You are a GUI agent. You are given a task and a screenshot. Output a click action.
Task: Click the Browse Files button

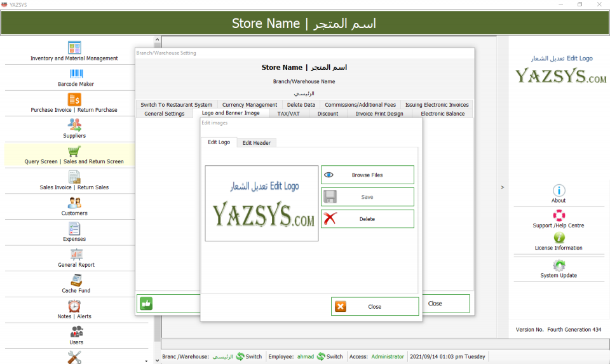(x=367, y=175)
